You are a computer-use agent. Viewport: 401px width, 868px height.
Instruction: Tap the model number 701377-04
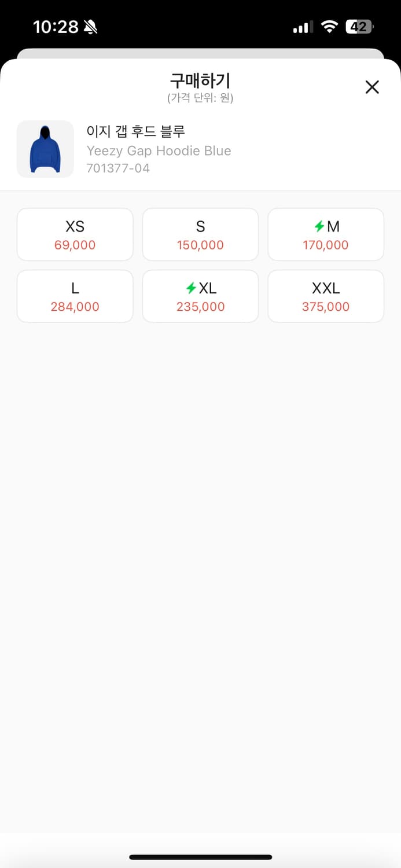point(118,168)
